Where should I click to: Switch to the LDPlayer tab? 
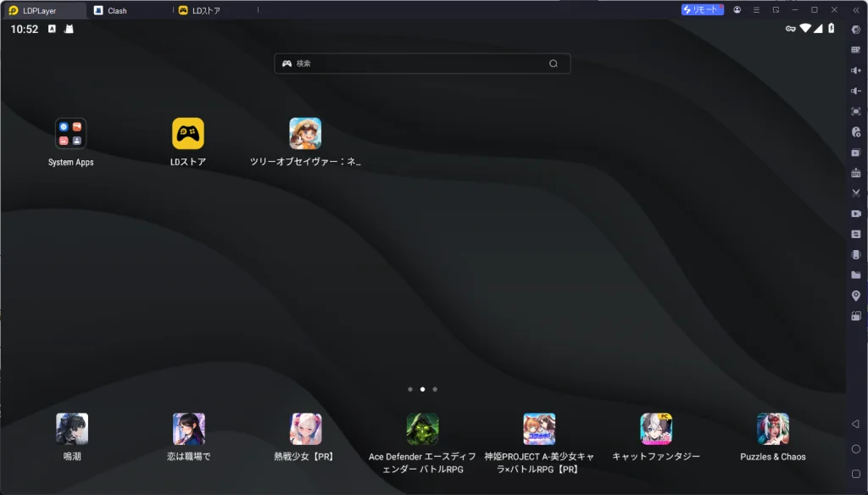[43, 10]
